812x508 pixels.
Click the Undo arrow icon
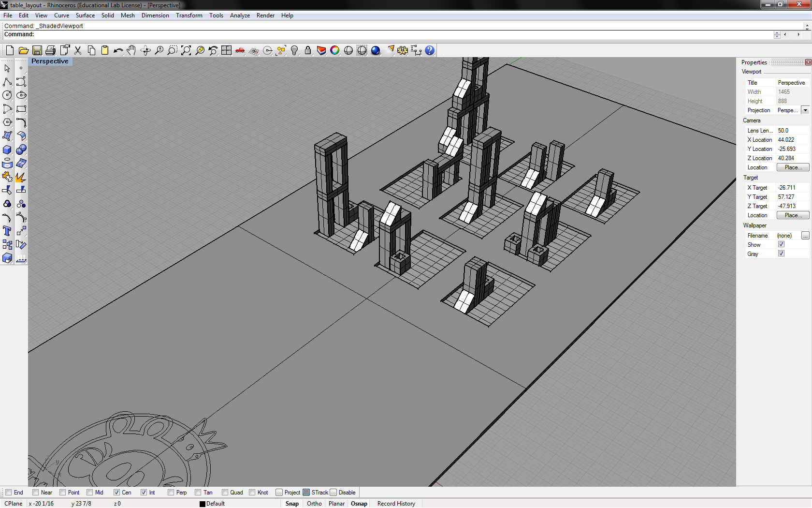(118, 50)
